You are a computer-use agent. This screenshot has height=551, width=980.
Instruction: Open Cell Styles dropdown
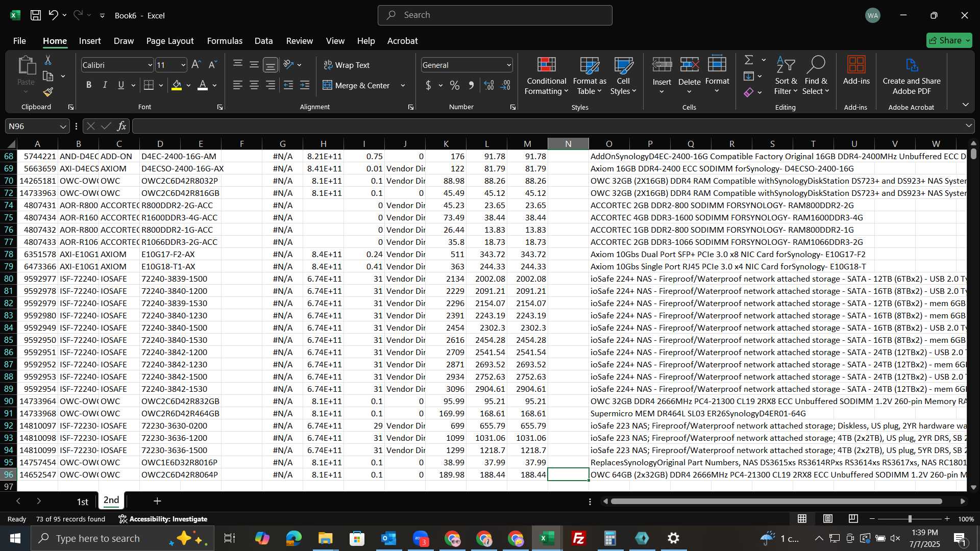click(x=623, y=76)
